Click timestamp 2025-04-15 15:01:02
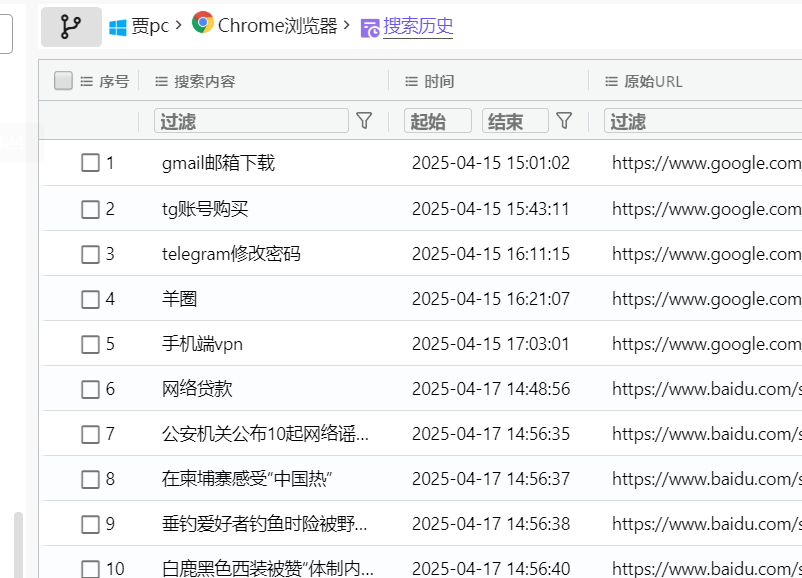The height and width of the screenshot is (578, 802). pyautogui.click(x=491, y=163)
